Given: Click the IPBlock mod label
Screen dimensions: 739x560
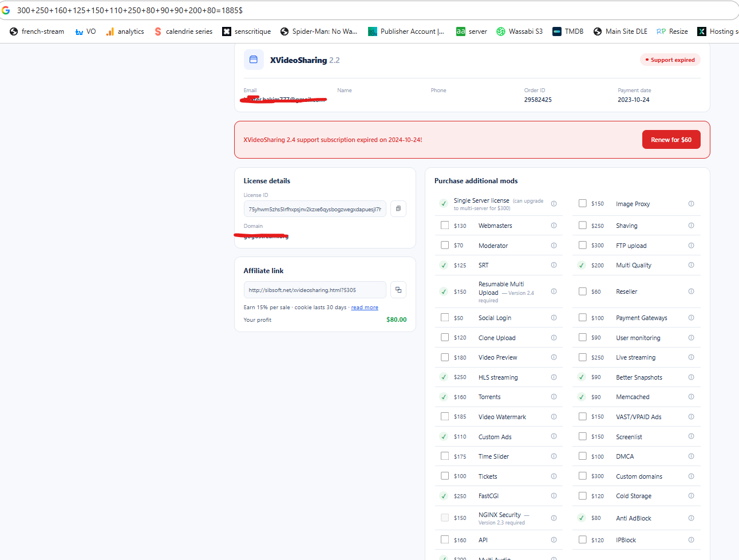Looking at the screenshot, I should (x=626, y=540).
